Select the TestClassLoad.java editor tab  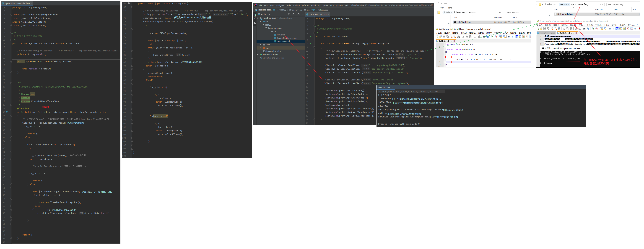[x=317, y=14]
